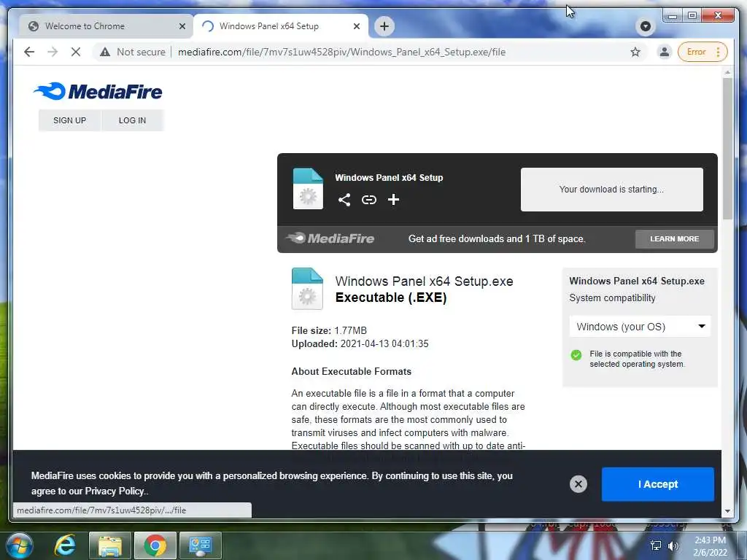Click the 'Windows Panel x64 Setup' title in dark box
The width and height of the screenshot is (747, 560).
click(x=389, y=178)
